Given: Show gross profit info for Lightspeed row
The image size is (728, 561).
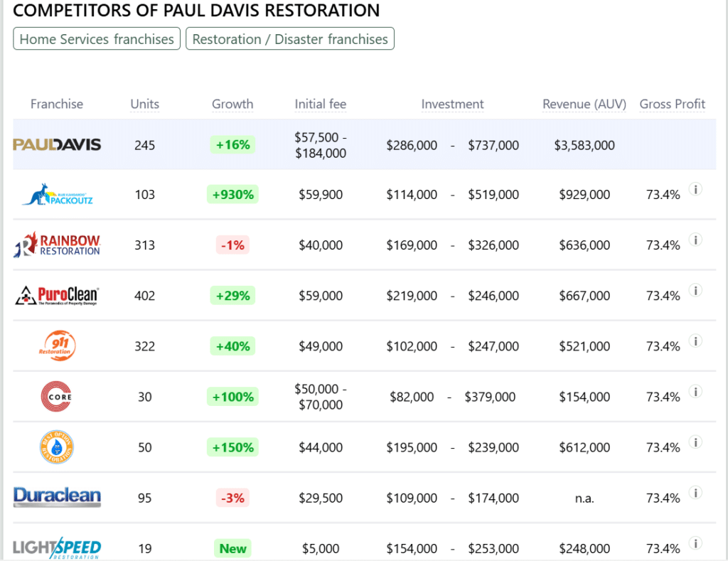Looking at the screenshot, I should pyautogui.click(x=695, y=543).
